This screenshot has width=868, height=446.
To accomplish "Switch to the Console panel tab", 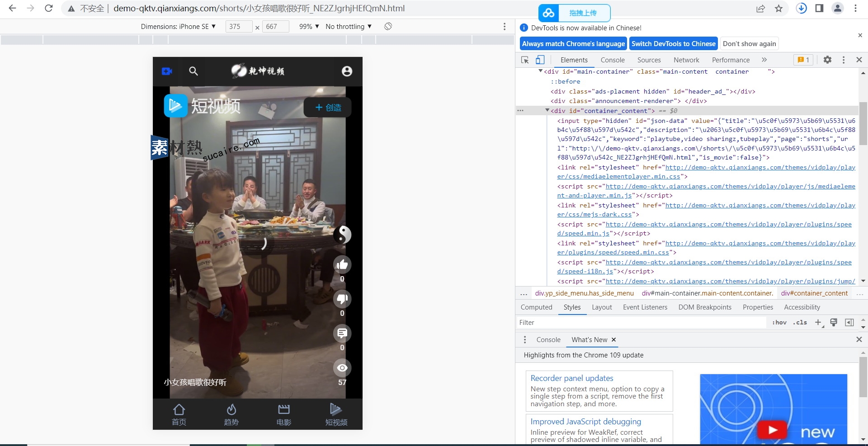I will 613,60.
